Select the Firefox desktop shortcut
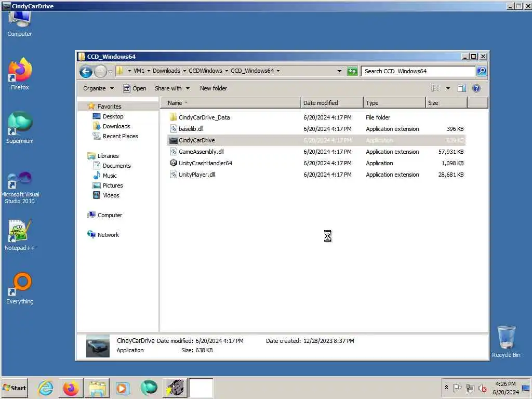Screen dimensions: 532x399 [x=20, y=74]
